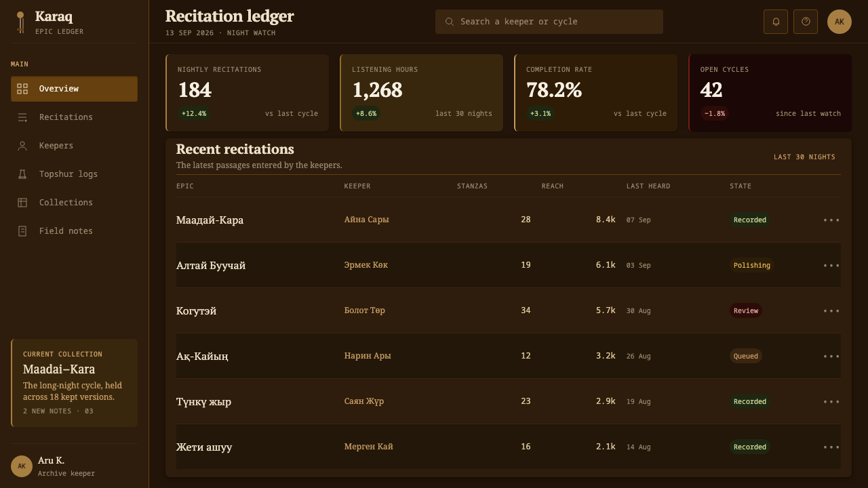Open the three-dot menu for Түнкү жыр

[831, 401]
